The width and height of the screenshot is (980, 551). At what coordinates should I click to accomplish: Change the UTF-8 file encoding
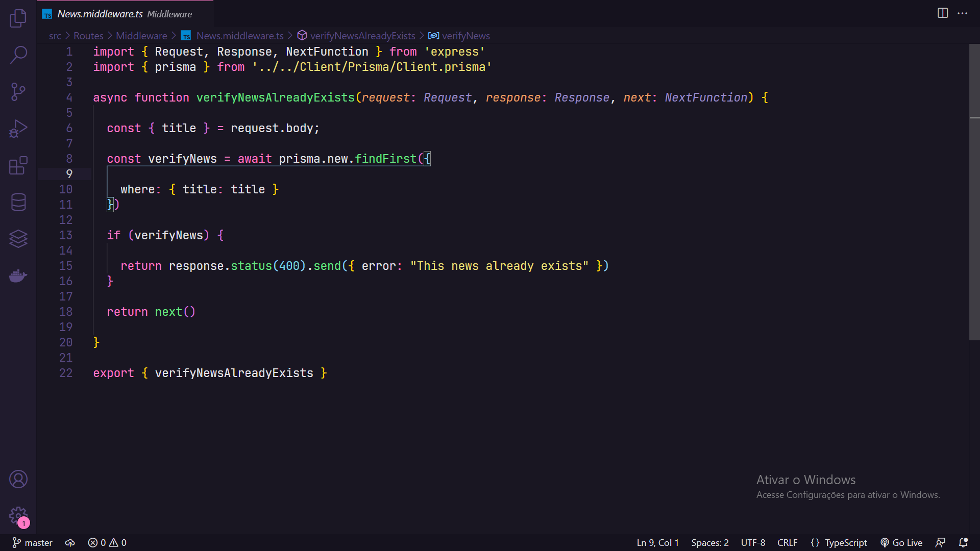[753, 542]
